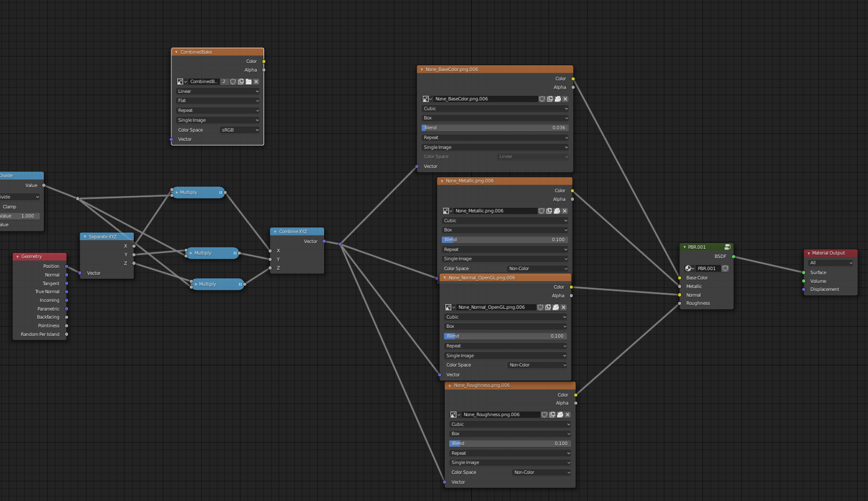Edit None_BaseColor.png.006 image name field
This screenshot has width=868, height=501.
click(486, 99)
